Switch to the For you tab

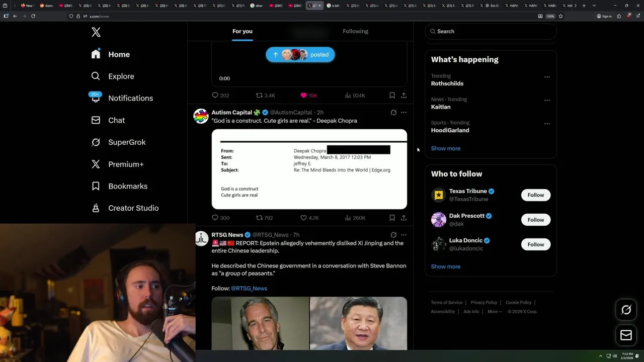tap(243, 31)
